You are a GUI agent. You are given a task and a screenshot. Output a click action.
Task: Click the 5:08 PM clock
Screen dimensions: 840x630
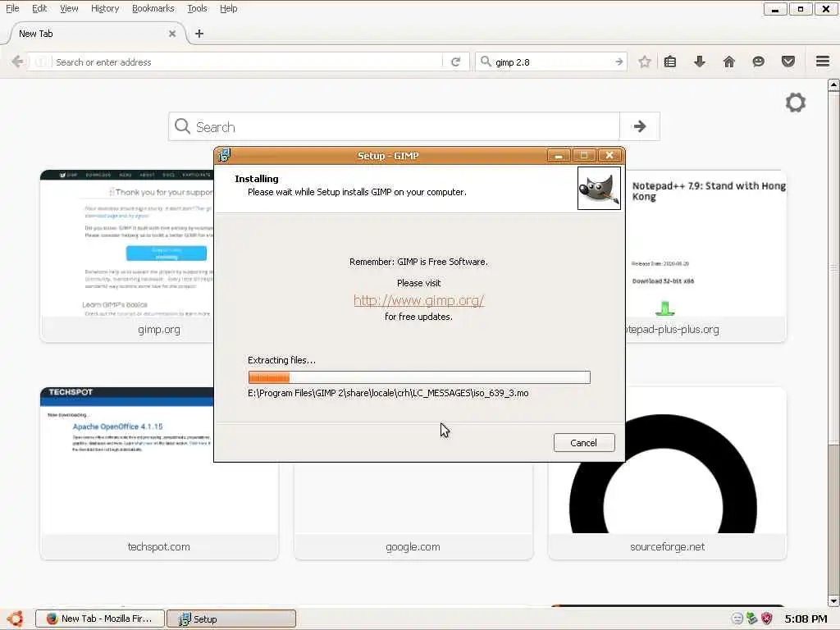[x=806, y=619]
